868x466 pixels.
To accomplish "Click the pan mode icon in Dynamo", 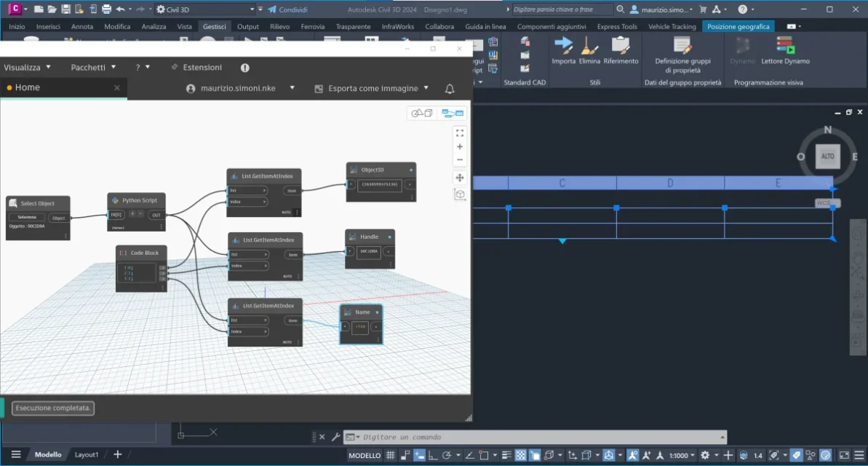I will point(459,178).
